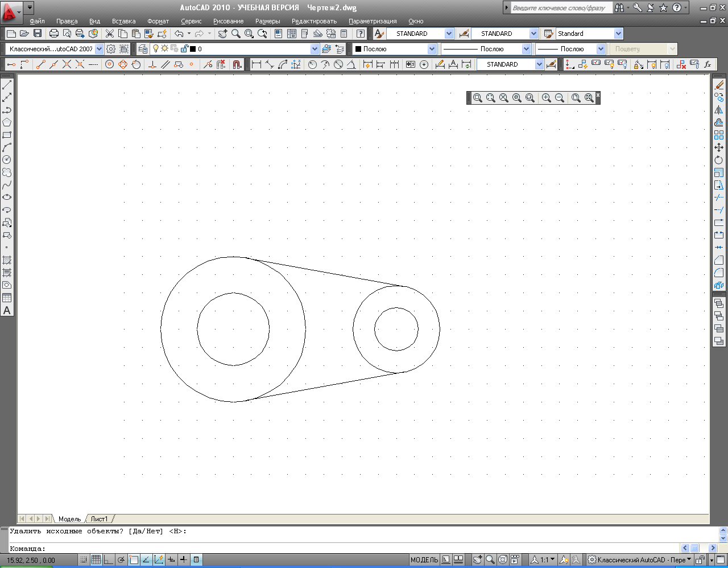Close the floating Zoom toolbar
Viewport: 728px width, 568px height.
(598, 94)
